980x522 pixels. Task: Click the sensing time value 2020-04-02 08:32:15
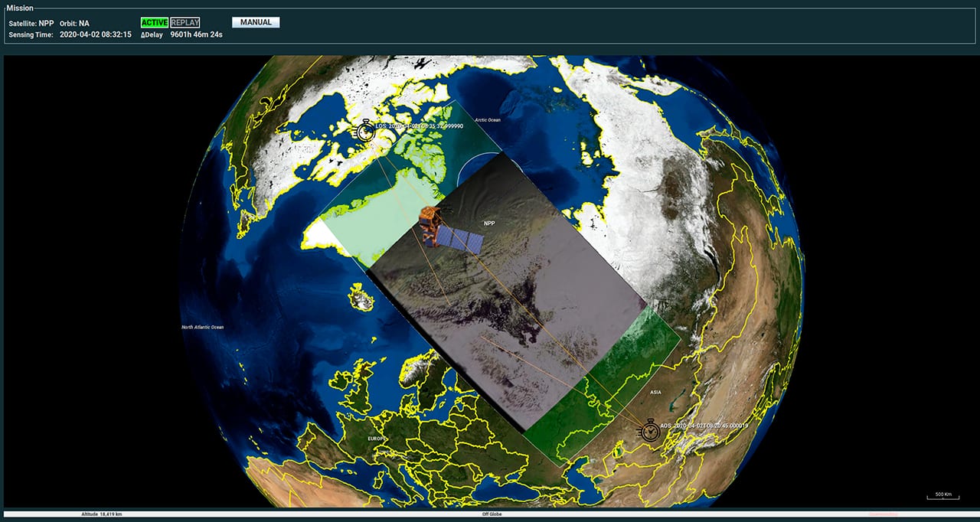click(x=96, y=34)
